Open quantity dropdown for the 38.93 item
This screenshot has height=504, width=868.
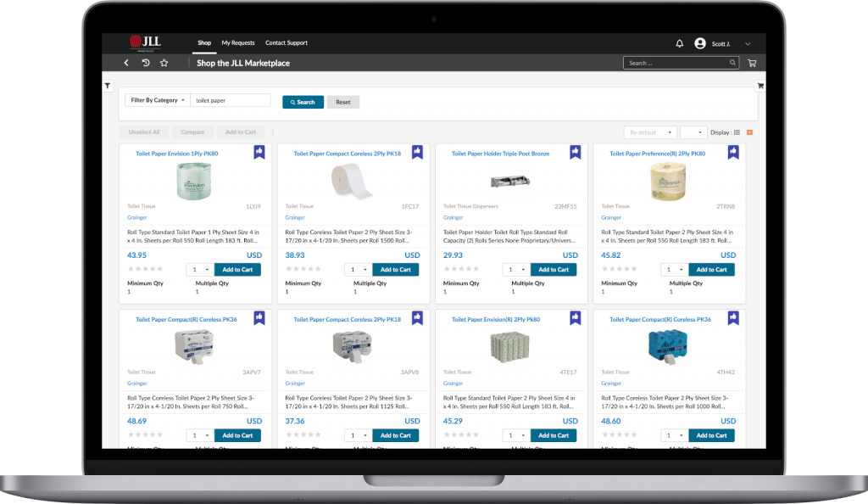(359, 270)
